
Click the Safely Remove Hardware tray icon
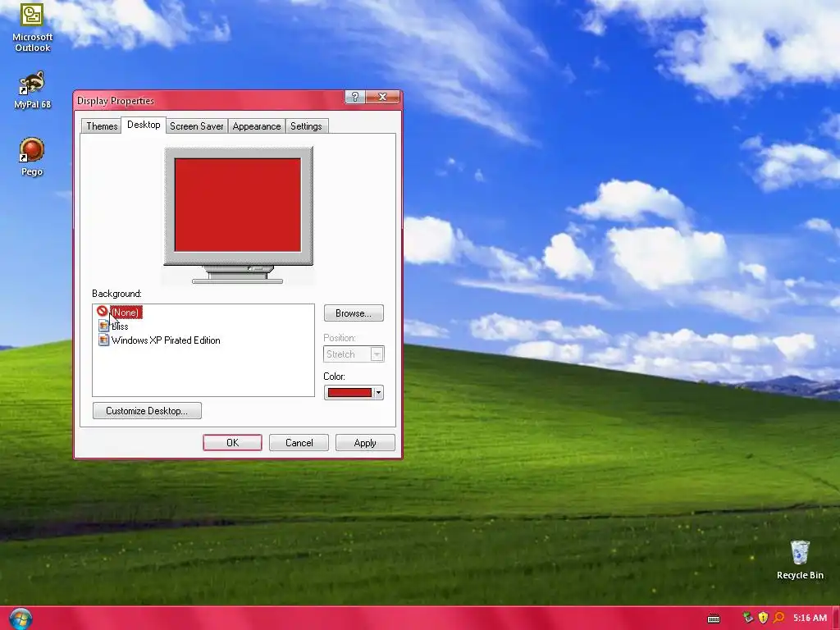pos(748,618)
